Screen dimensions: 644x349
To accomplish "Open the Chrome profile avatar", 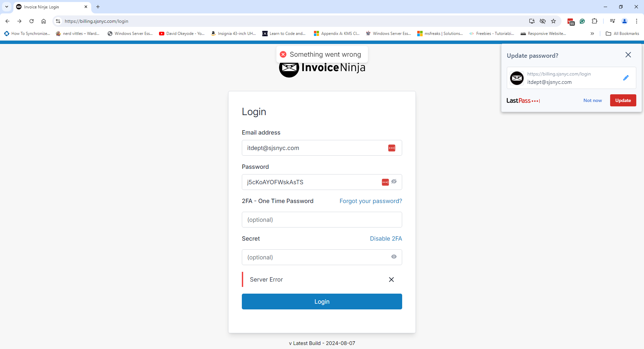I will click(x=625, y=21).
